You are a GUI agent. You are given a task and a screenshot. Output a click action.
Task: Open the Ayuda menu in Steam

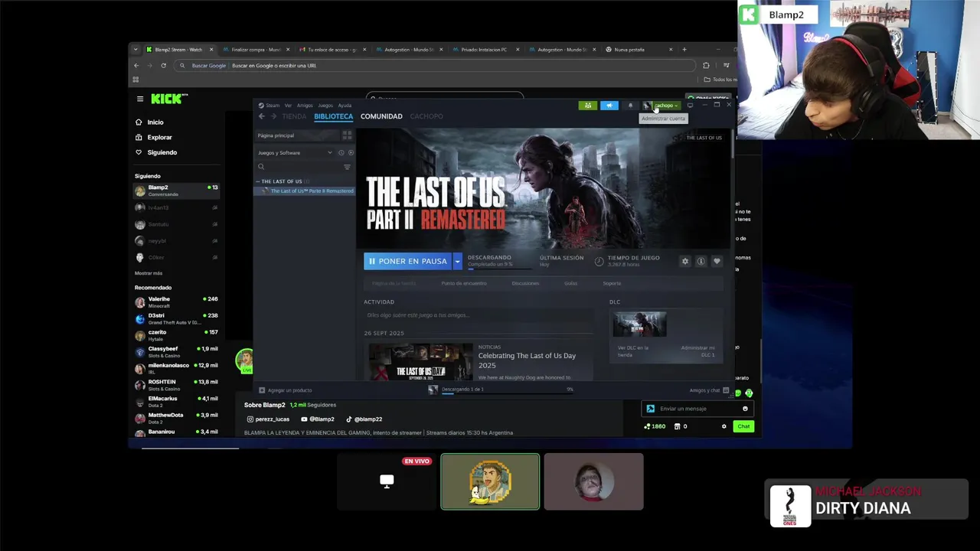(345, 106)
